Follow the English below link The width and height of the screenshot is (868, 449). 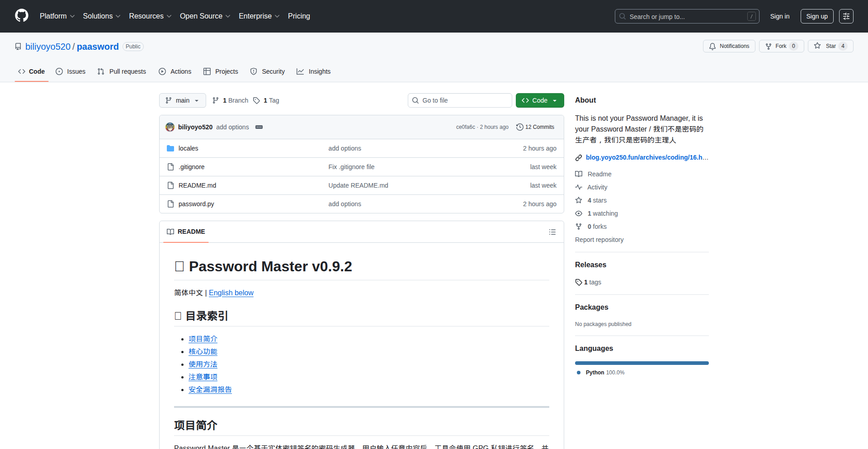(231, 293)
